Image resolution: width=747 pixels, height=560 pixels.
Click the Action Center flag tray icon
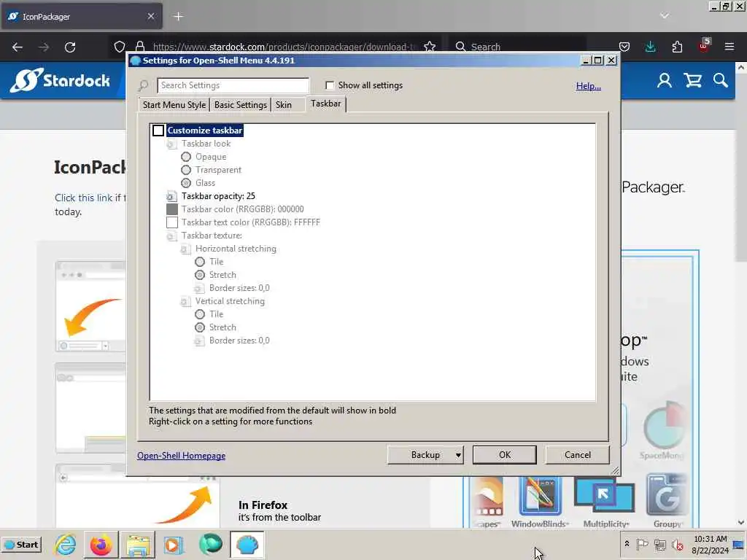[x=642, y=544]
